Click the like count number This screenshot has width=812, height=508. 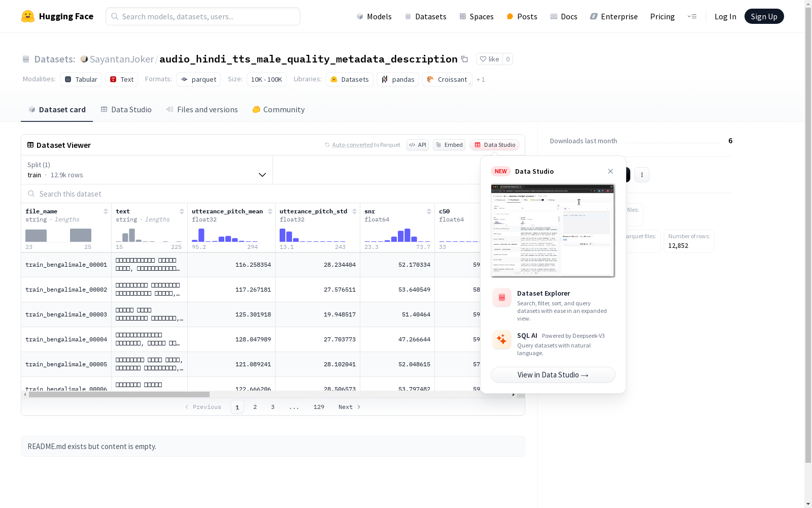coord(507,59)
